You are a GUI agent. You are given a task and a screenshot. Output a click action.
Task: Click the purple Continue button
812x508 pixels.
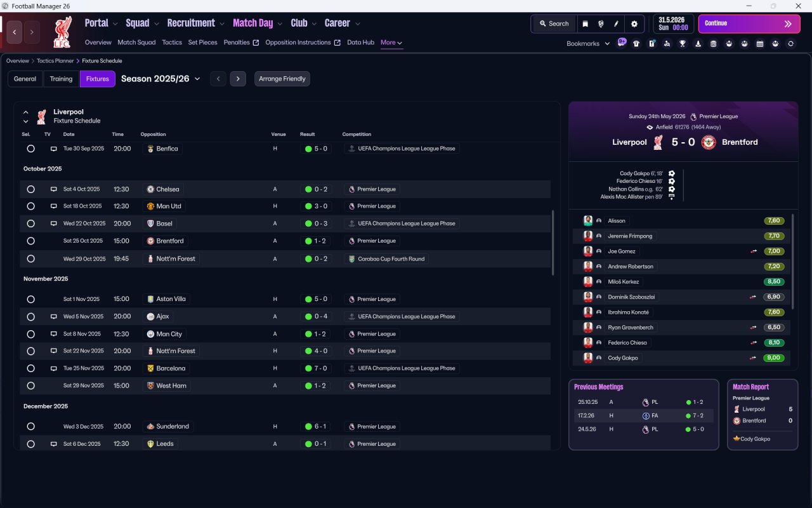pos(749,23)
